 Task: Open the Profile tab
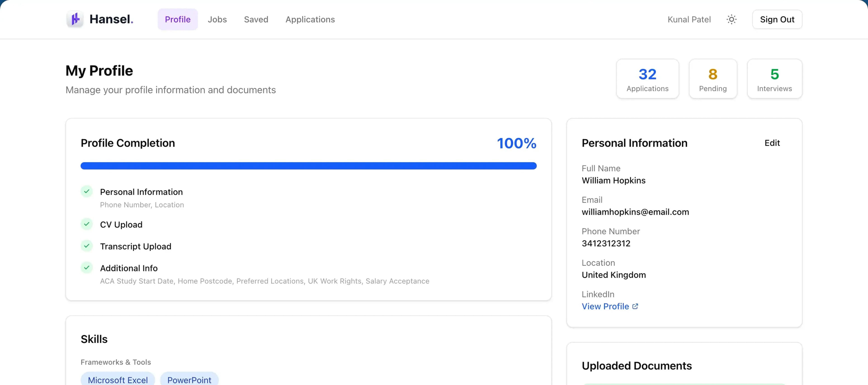click(178, 19)
